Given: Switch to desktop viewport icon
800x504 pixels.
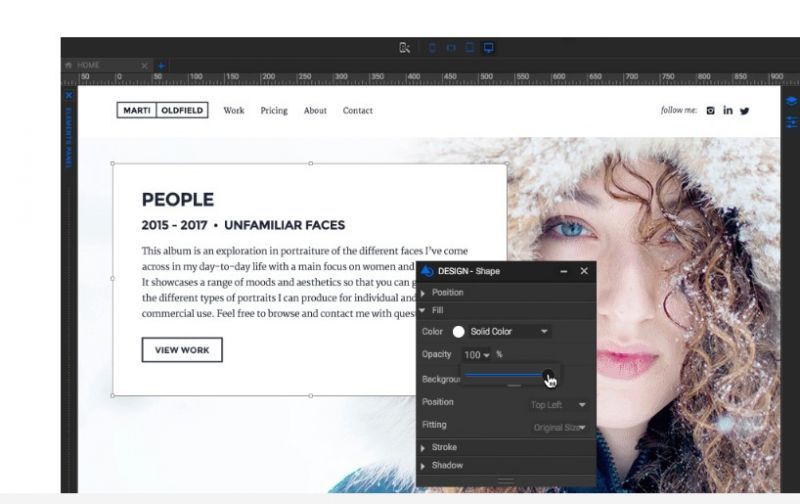Looking at the screenshot, I should 488,47.
